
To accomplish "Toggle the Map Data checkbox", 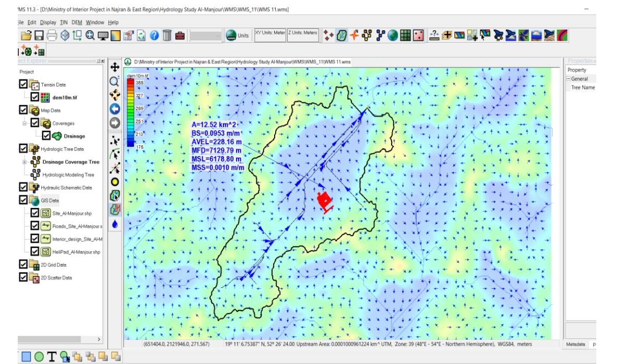I will click(23, 110).
